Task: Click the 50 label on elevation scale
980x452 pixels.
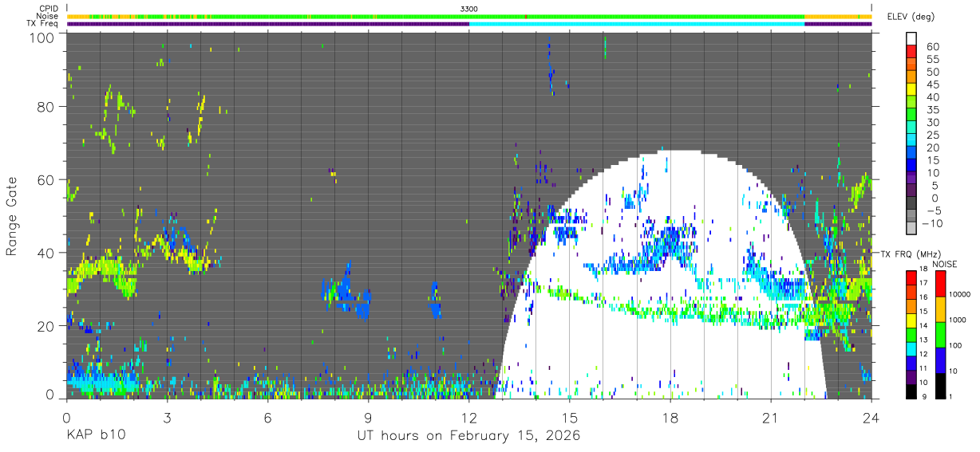Action: pyautogui.click(x=932, y=72)
